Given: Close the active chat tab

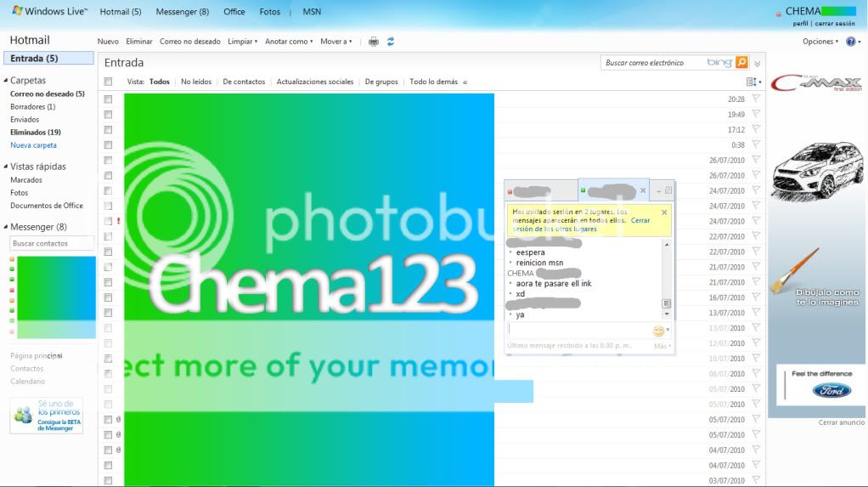Looking at the screenshot, I should (643, 190).
